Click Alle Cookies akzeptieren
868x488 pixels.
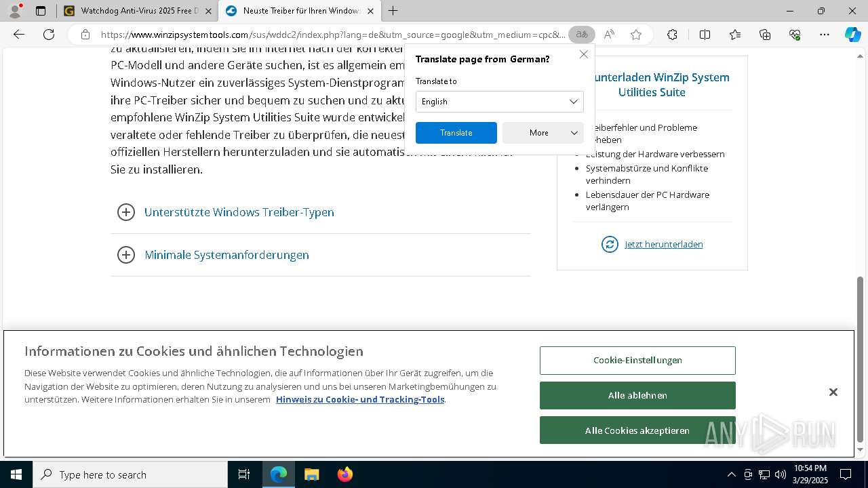point(637,430)
